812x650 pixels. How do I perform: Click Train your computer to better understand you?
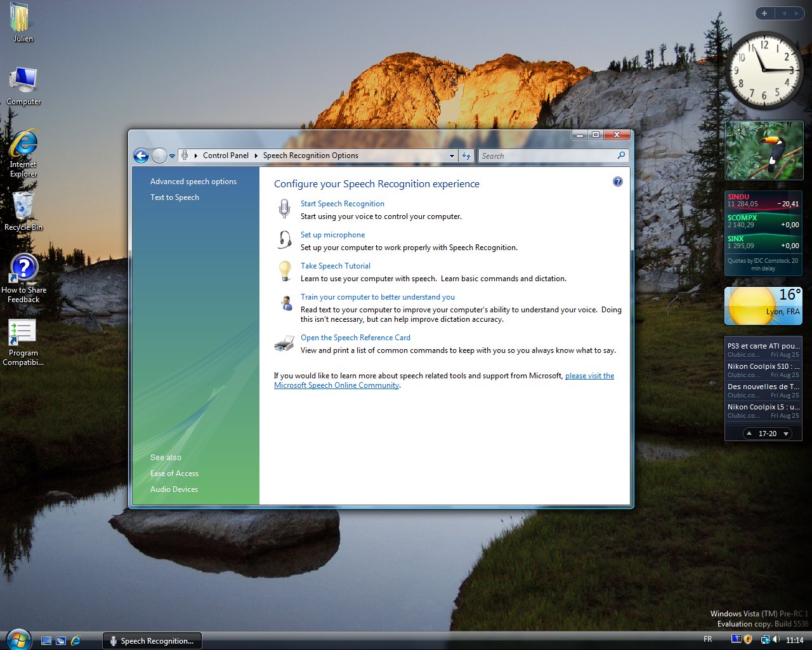coord(377,297)
